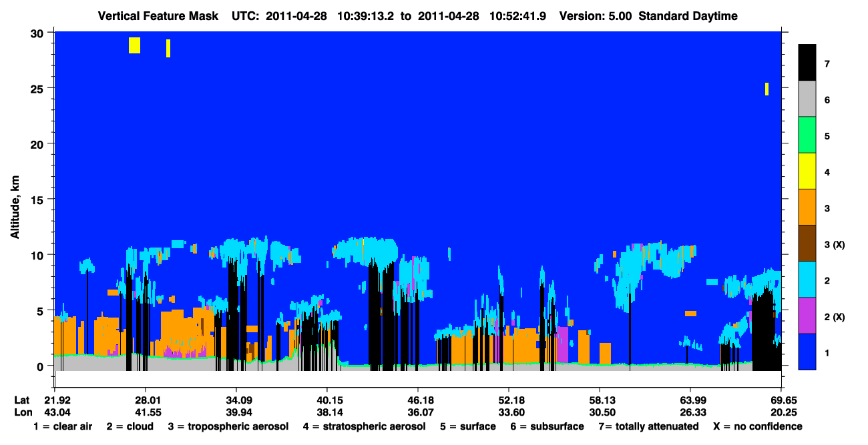Click the end time '10:52:41.9'

(x=517, y=16)
